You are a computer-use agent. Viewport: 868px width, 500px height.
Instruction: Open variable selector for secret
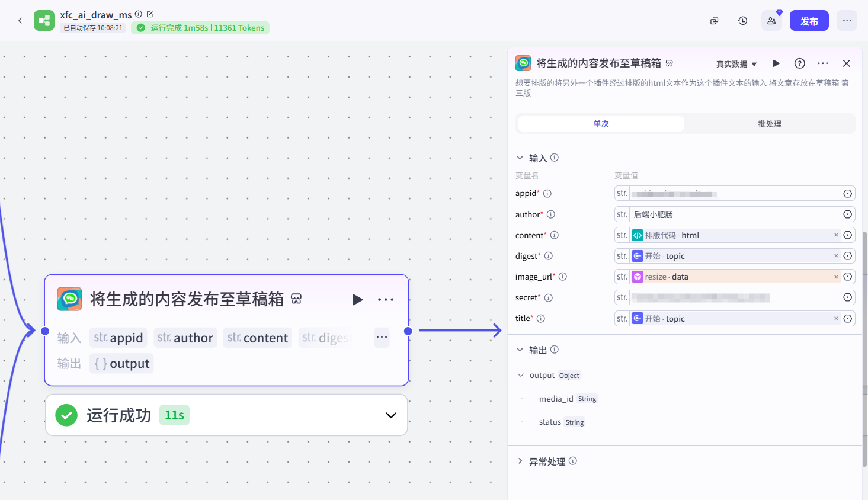coord(848,297)
